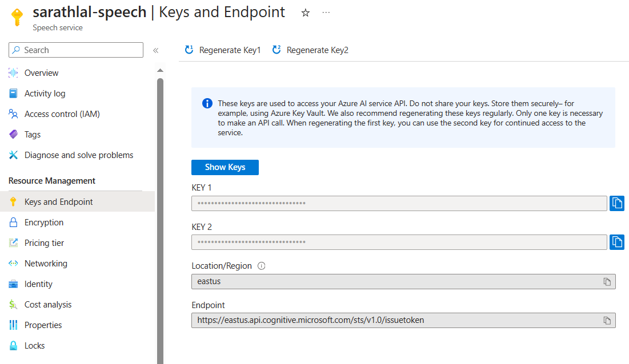Open the Encryption settings
Screen dimensions: 629x364
pos(44,222)
